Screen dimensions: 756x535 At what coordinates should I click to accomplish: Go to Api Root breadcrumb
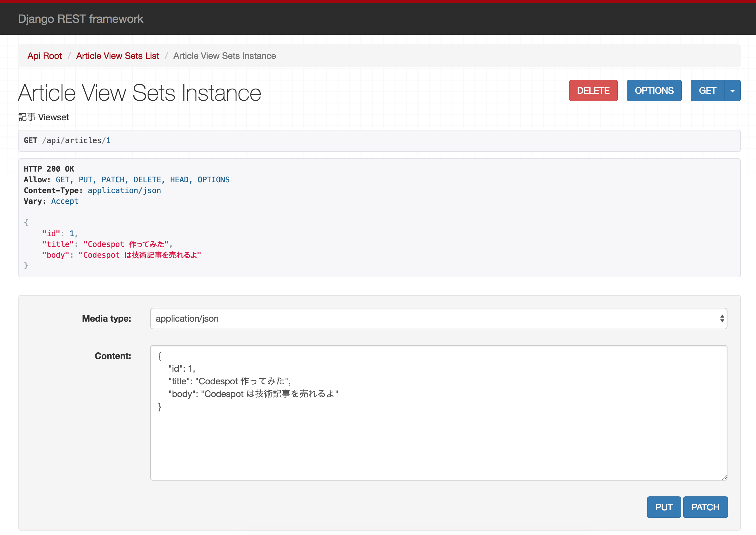(44, 56)
